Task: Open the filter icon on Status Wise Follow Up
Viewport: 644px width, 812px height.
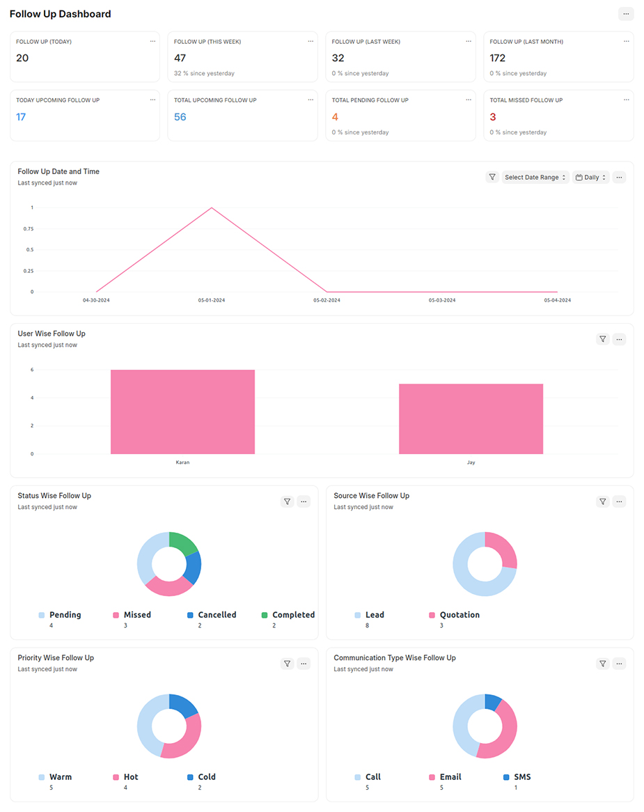Action: coord(287,501)
